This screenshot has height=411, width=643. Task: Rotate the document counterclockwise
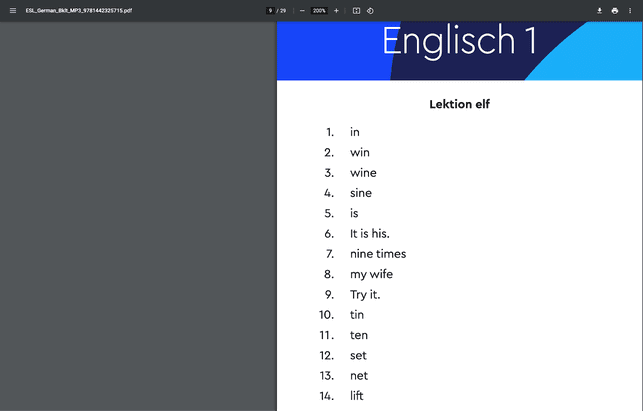[x=370, y=10]
